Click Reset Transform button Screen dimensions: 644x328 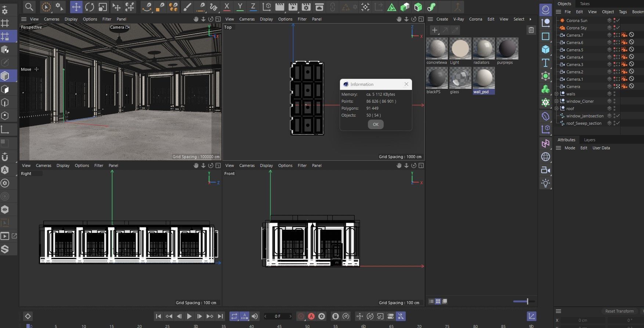619,311
